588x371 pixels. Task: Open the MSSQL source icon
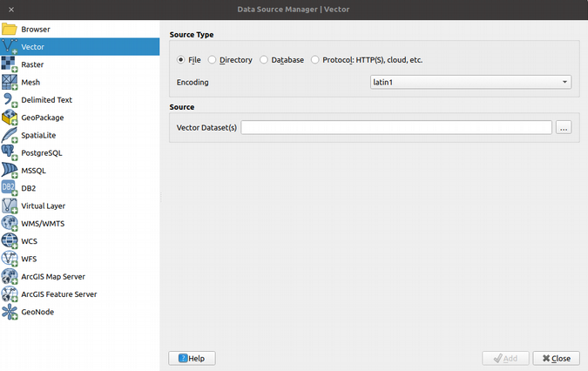[10, 171]
